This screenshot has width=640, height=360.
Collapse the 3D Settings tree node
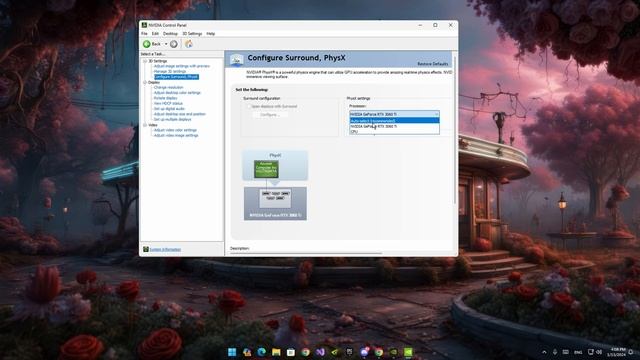[x=145, y=61]
